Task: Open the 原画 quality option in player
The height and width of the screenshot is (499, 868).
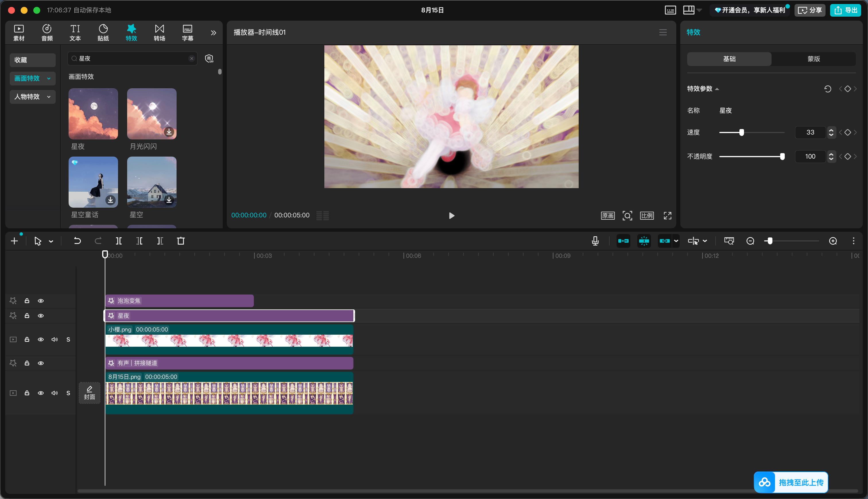Action: [608, 216]
